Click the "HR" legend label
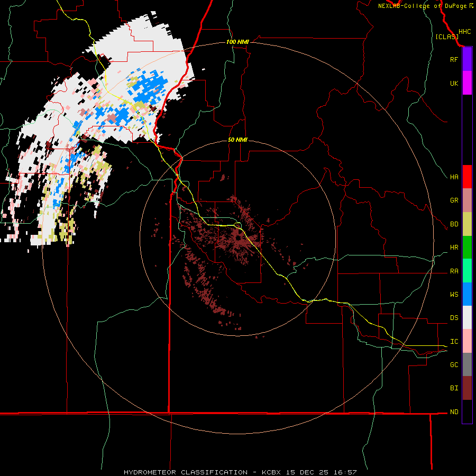 coord(454,248)
